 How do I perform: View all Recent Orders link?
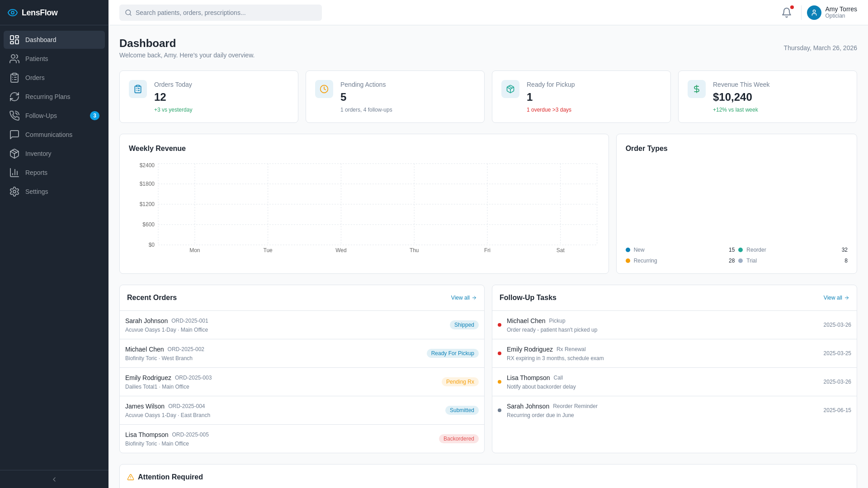coord(464,298)
